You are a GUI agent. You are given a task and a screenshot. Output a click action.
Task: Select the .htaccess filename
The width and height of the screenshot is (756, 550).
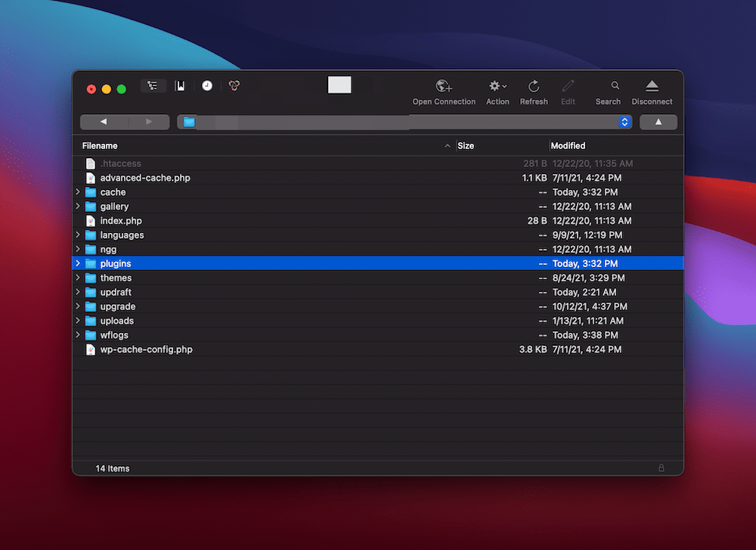[120, 163]
